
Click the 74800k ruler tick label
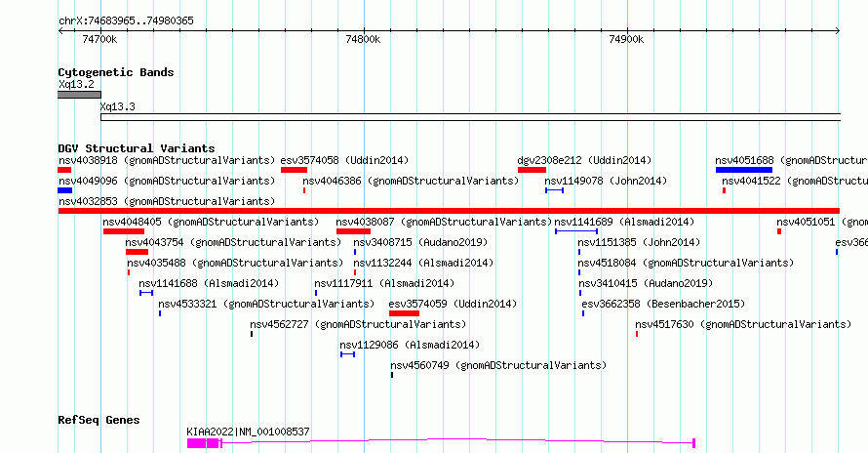[363, 40]
